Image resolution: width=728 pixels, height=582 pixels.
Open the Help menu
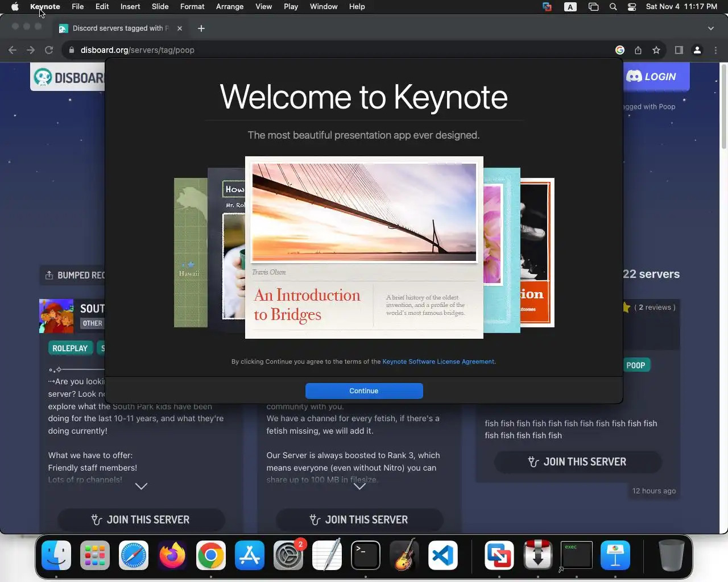(x=357, y=7)
